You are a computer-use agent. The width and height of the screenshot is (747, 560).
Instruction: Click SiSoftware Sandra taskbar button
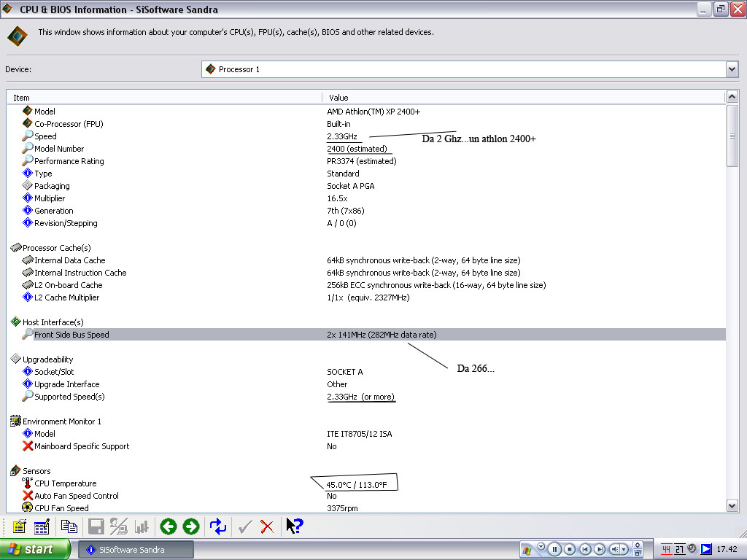pyautogui.click(x=136, y=549)
